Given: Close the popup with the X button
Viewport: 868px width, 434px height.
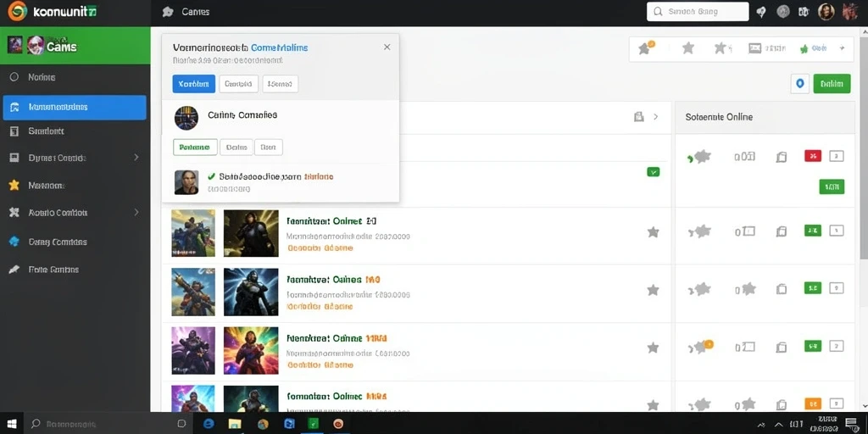Looking at the screenshot, I should tap(387, 47).
